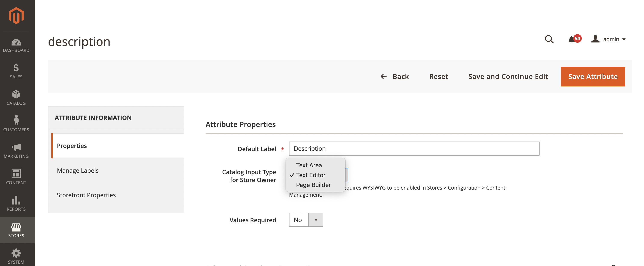Image resolution: width=644 pixels, height=266 pixels.
Task: Click Save and Continue Edit
Action: (x=508, y=76)
